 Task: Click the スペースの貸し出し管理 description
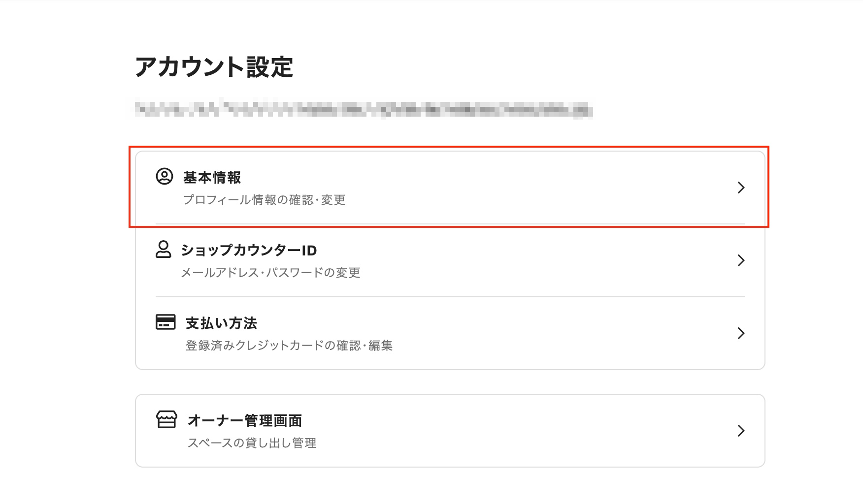click(252, 443)
